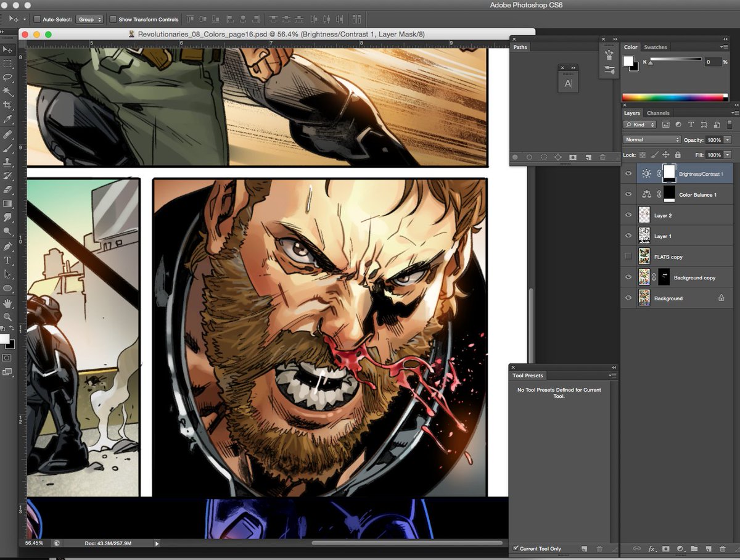Viewport: 740px width, 560px height.
Task: Select the Zoom tool
Action: click(7, 316)
